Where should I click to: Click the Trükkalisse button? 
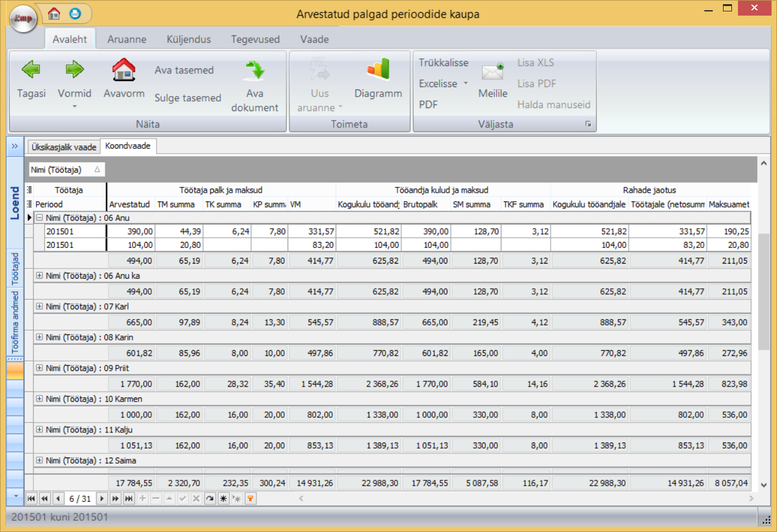(x=443, y=62)
